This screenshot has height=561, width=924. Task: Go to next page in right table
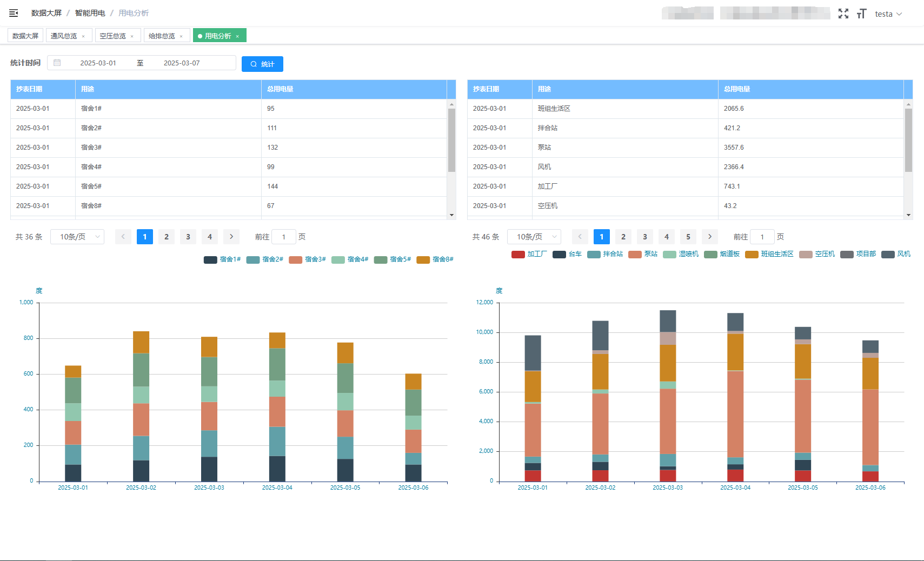710,237
